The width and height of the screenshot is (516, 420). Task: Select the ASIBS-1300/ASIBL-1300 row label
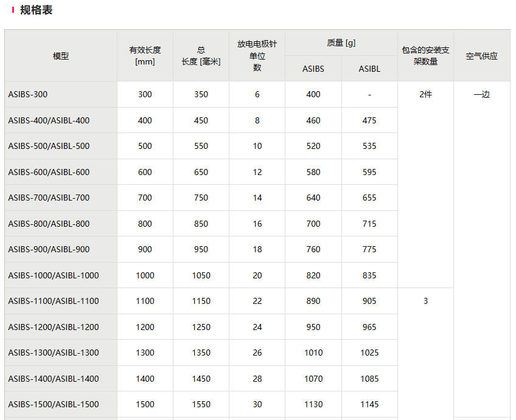54,353
